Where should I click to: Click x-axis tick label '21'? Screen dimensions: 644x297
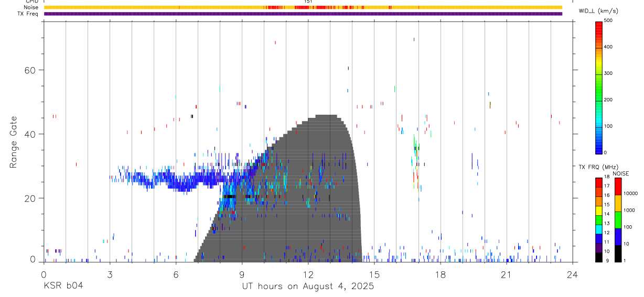(x=506, y=274)
